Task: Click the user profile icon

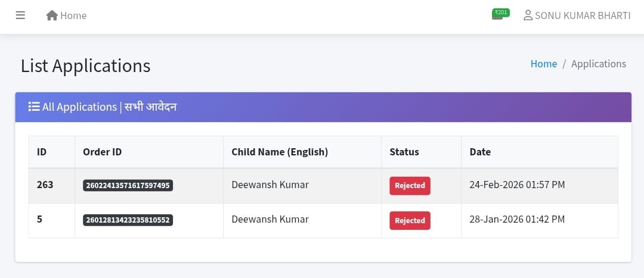Action: click(x=528, y=15)
